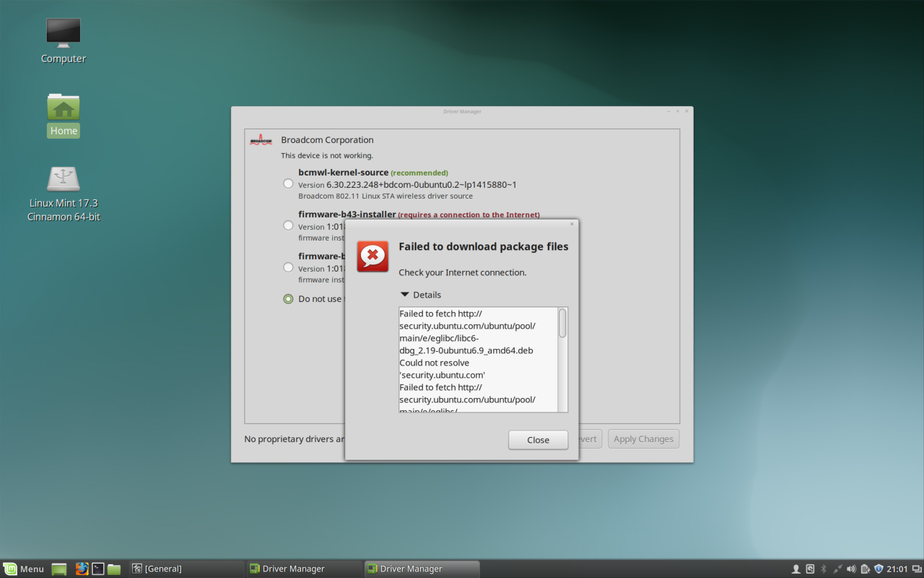Click the 'Could not resolve' line in details
This screenshot has width=924, height=578.
click(435, 363)
